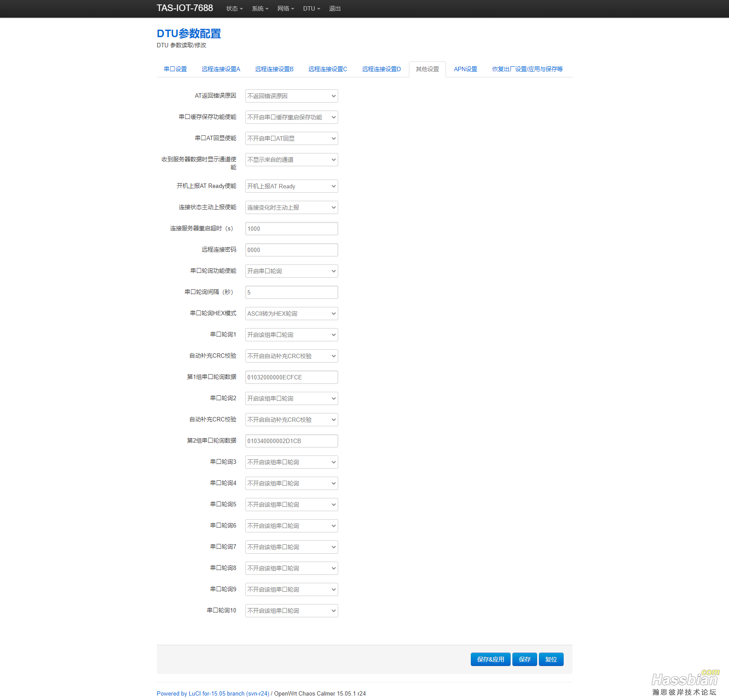Open the 开机上报AT Ready使能 dropdown
The image size is (729, 700).
click(292, 186)
